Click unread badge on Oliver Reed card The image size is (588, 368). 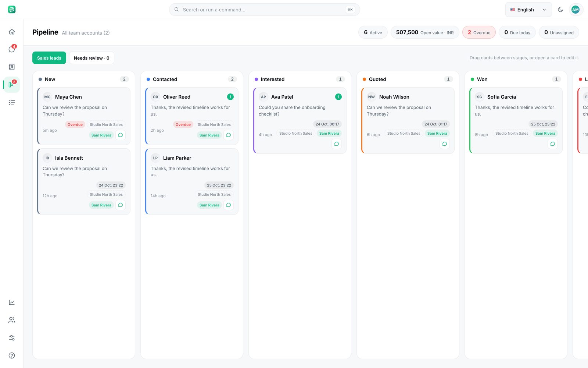pos(230,97)
